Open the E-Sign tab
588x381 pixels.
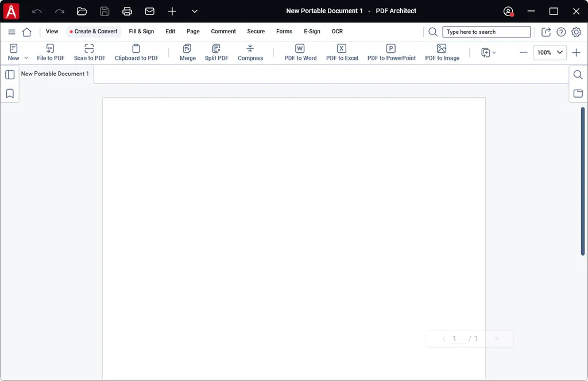[312, 32]
